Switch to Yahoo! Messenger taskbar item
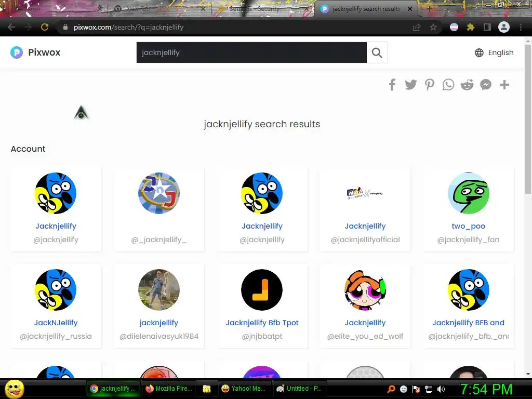Screen dimensions: 532x399 243,389
